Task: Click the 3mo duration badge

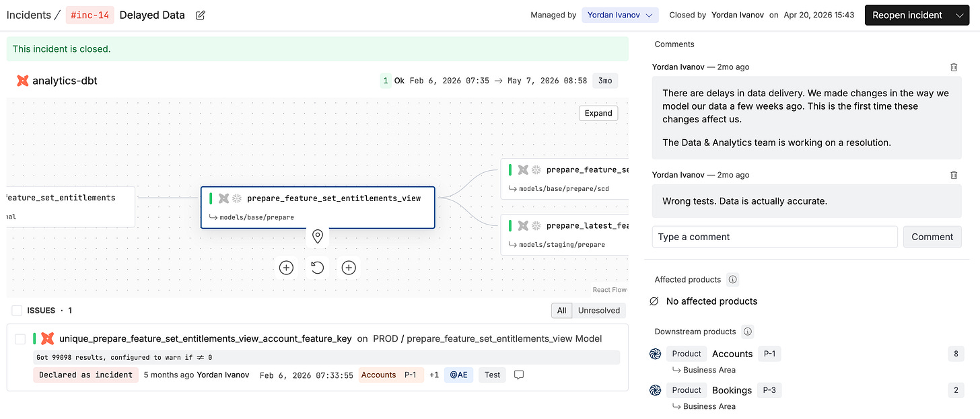Action: (x=605, y=81)
